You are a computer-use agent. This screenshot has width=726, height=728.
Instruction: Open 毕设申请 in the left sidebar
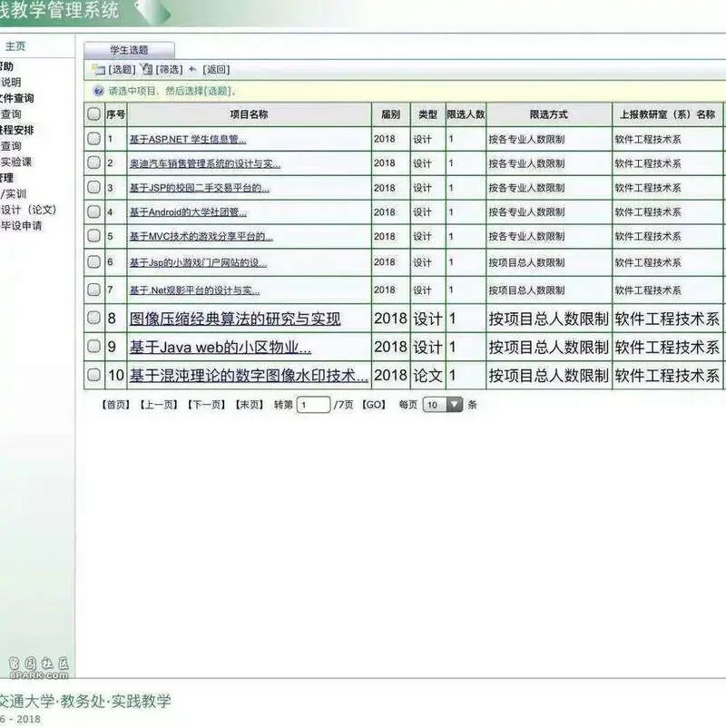22,226
